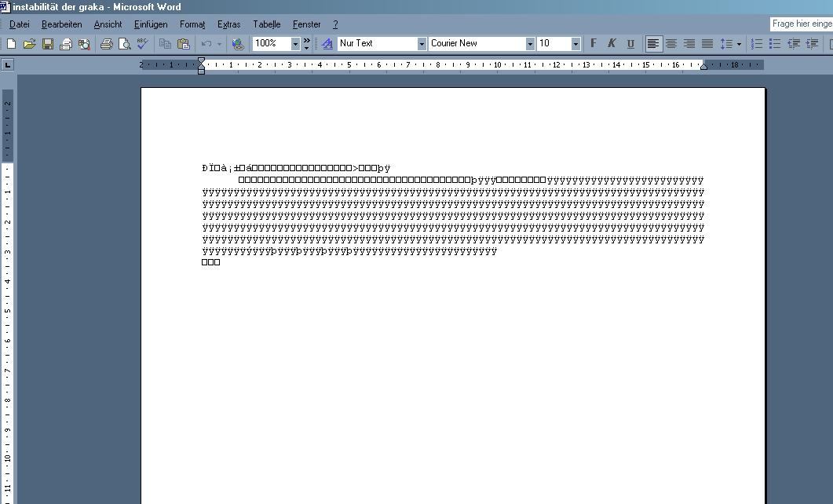Open Styles and Formatting pane icon

(327, 43)
